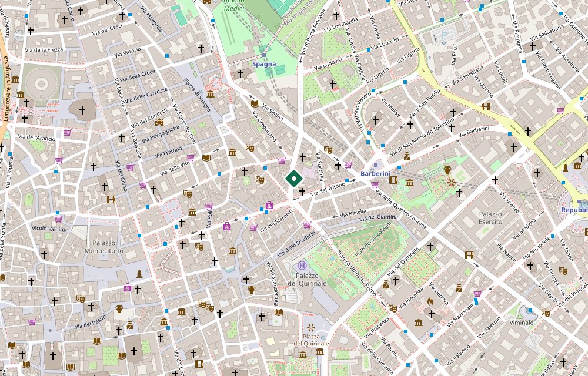Click the Palazzo Montecitorio label
This screenshot has width=588, height=376.
pyautogui.click(x=104, y=247)
